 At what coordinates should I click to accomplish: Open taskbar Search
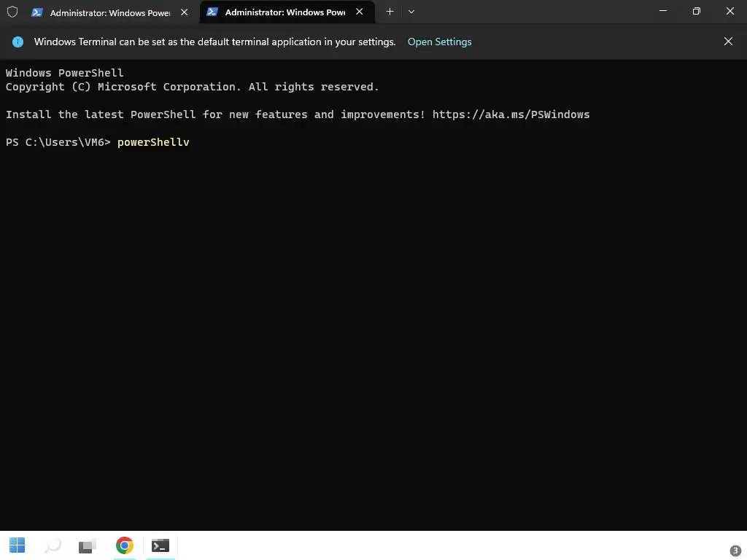[x=53, y=545]
